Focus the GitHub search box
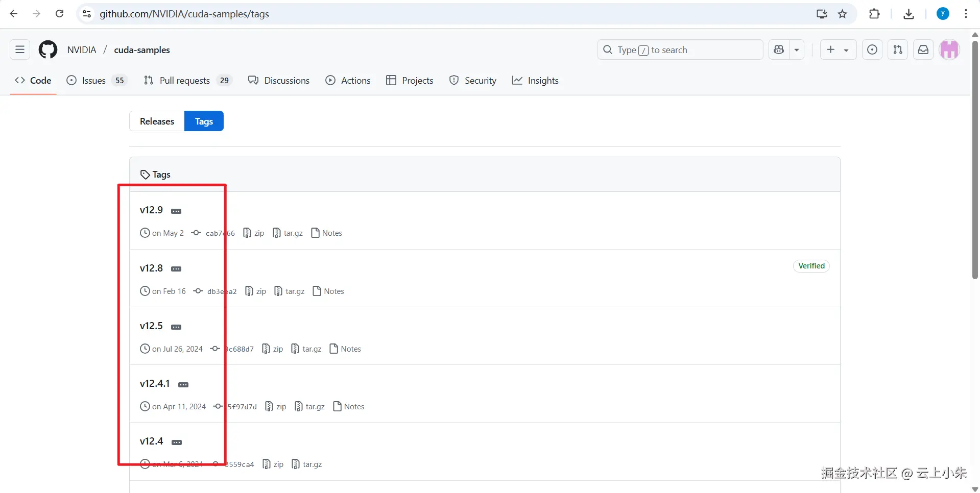This screenshot has width=980, height=493. [680, 50]
